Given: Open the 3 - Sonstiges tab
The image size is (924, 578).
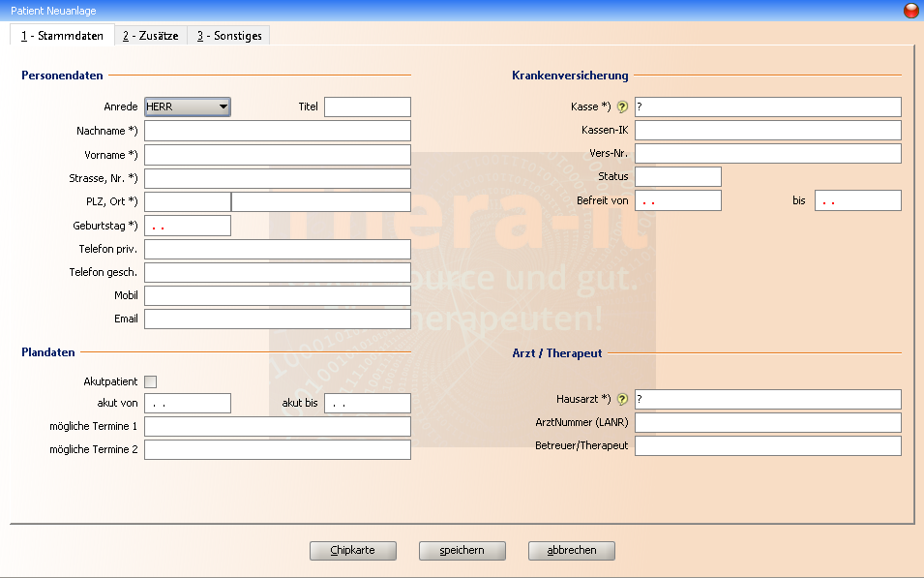Looking at the screenshot, I should (x=229, y=36).
